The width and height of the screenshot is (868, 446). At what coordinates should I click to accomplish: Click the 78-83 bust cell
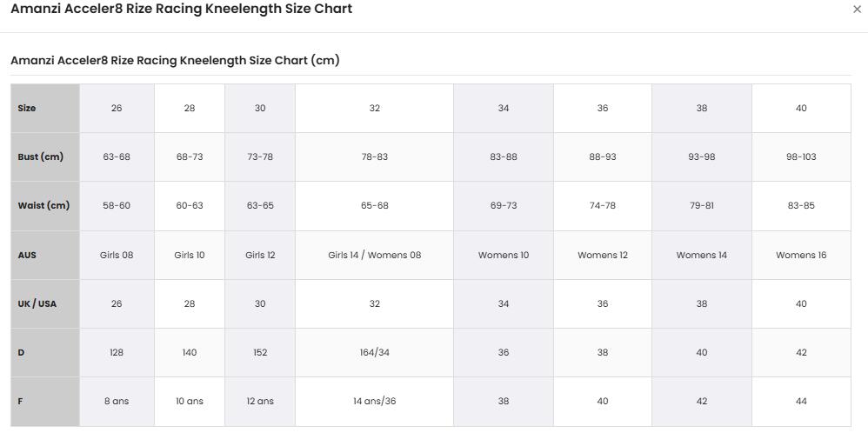pos(374,156)
